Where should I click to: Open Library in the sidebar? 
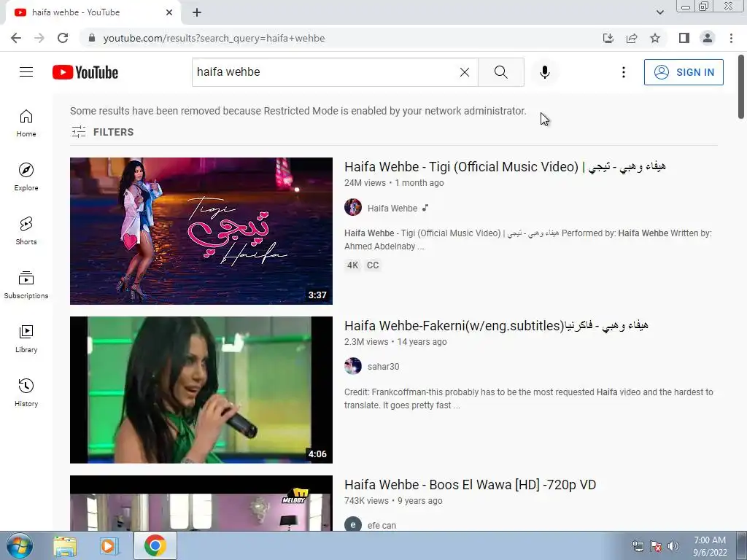tap(26, 338)
